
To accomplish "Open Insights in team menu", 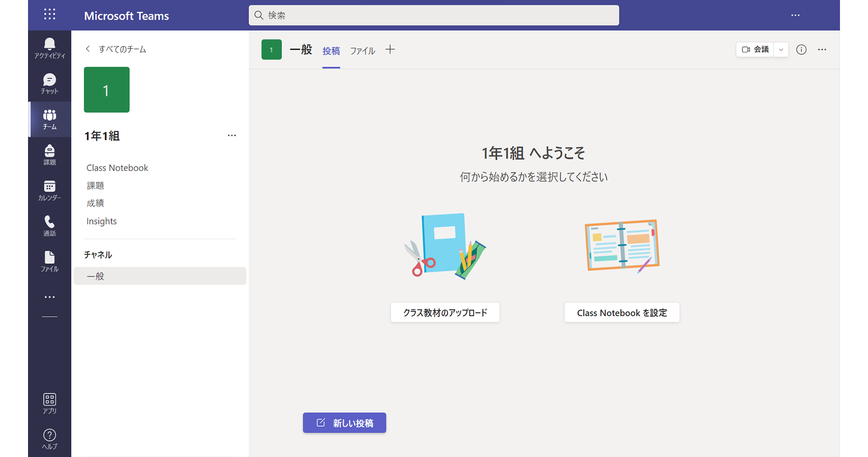I will pos(102,221).
